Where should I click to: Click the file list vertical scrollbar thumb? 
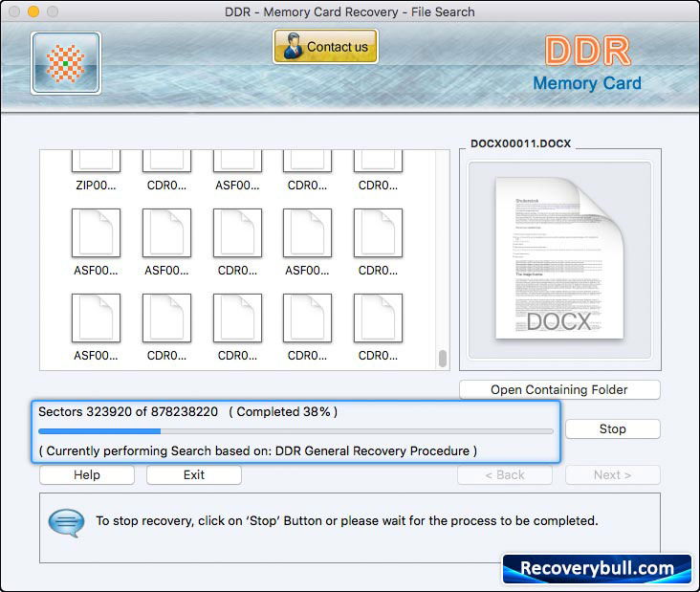pyautogui.click(x=443, y=359)
